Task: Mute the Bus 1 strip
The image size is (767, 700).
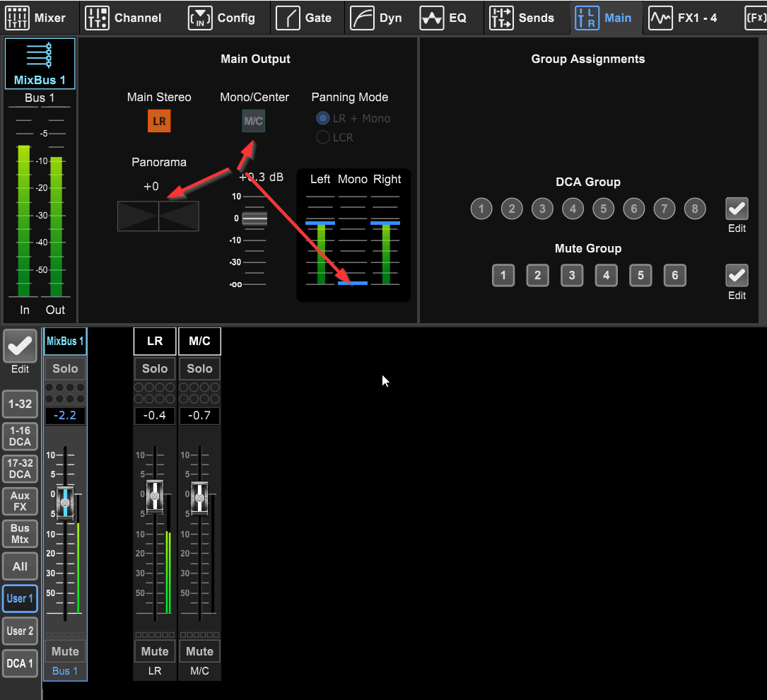Action: pos(65,651)
